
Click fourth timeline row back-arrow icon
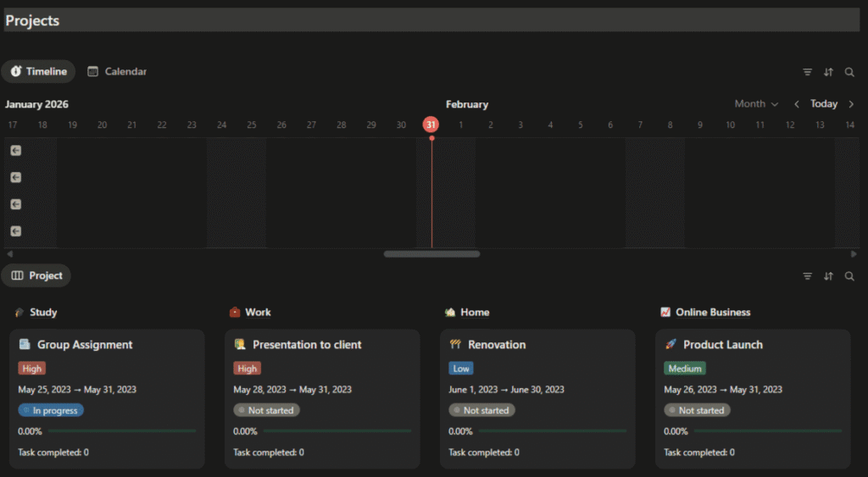click(15, 230)
